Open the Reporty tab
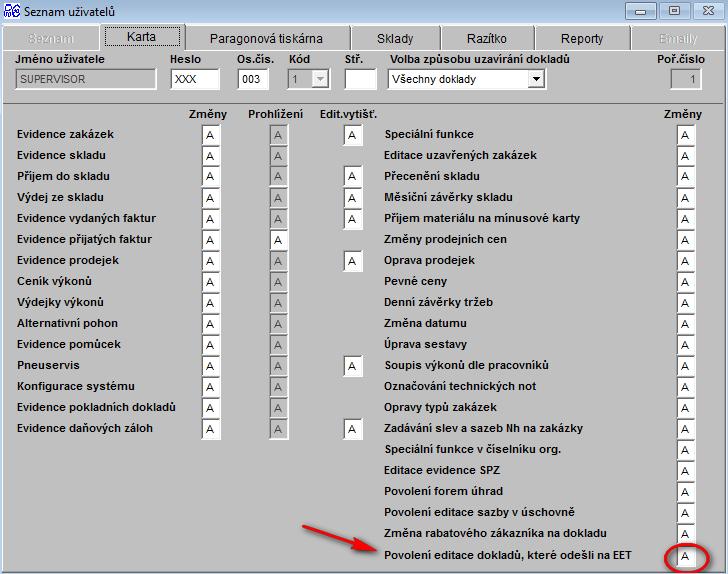 click(582, 39)
